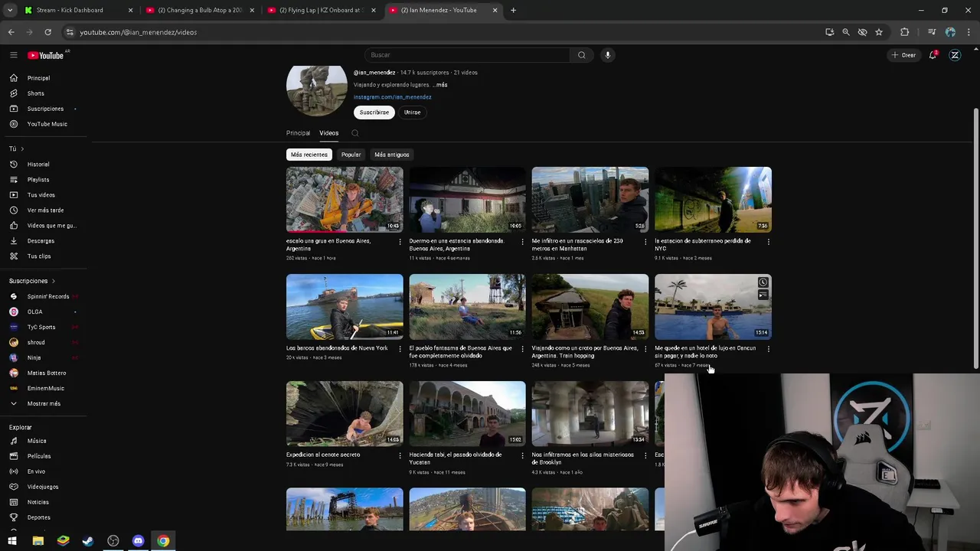This screenshot has height=551, width=980.
Task: Open options for 'Los barcos abandonados' video
Action: tap(400, 349)
